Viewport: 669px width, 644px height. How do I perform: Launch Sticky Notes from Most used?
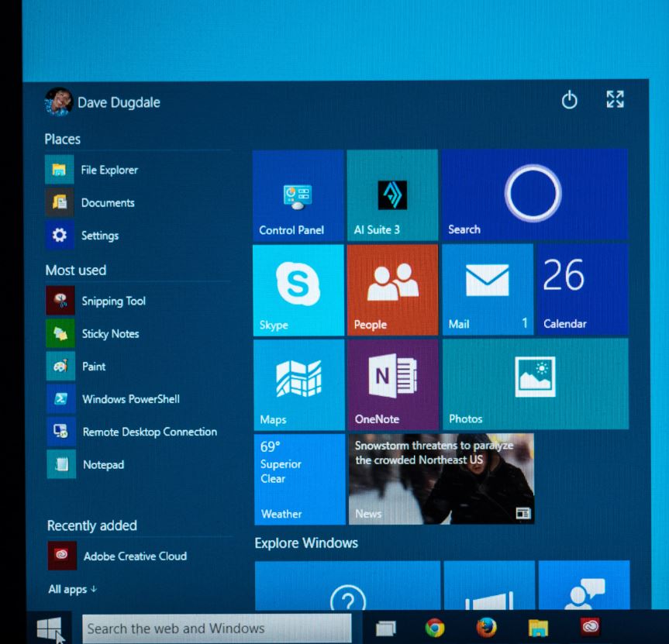click(139, 333)
